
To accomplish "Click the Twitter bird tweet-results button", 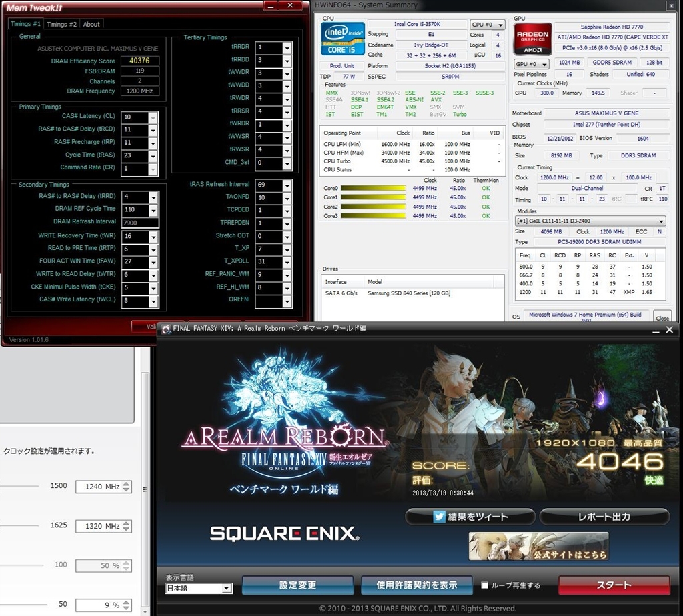I will [x=470, y=517].
